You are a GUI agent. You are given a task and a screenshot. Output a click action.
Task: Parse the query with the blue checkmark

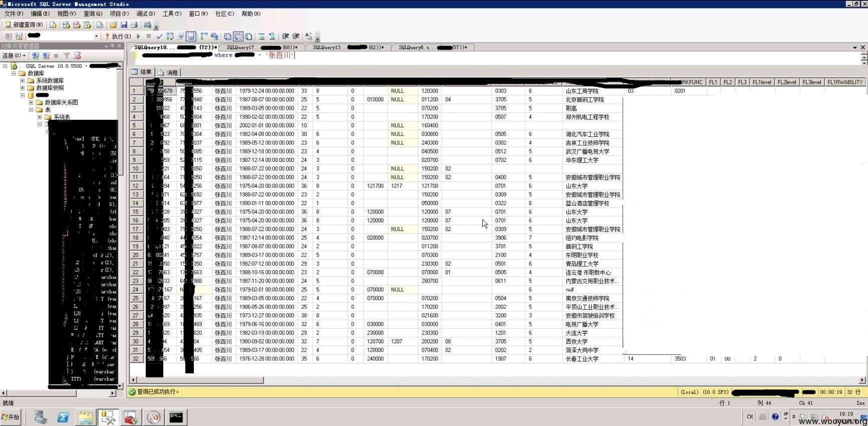click(159, 36)
